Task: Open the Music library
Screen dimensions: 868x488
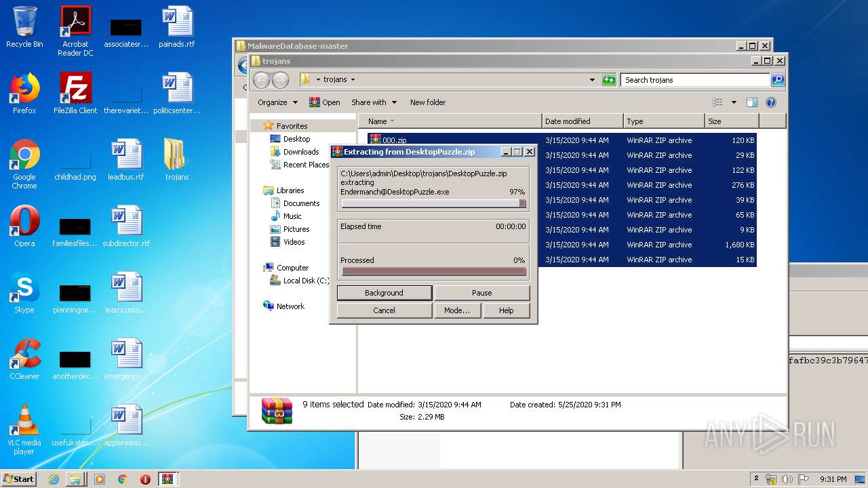Action: (292, 216)
